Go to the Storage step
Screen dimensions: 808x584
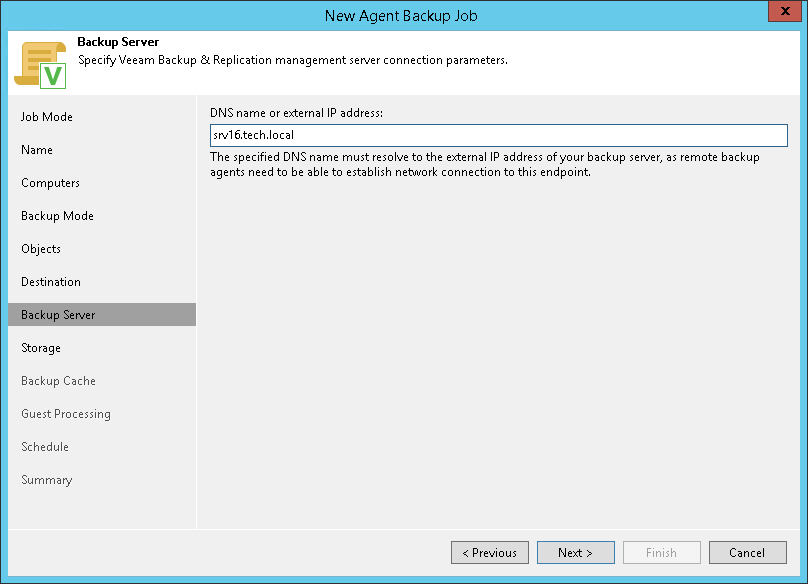(x=41, y=348)
